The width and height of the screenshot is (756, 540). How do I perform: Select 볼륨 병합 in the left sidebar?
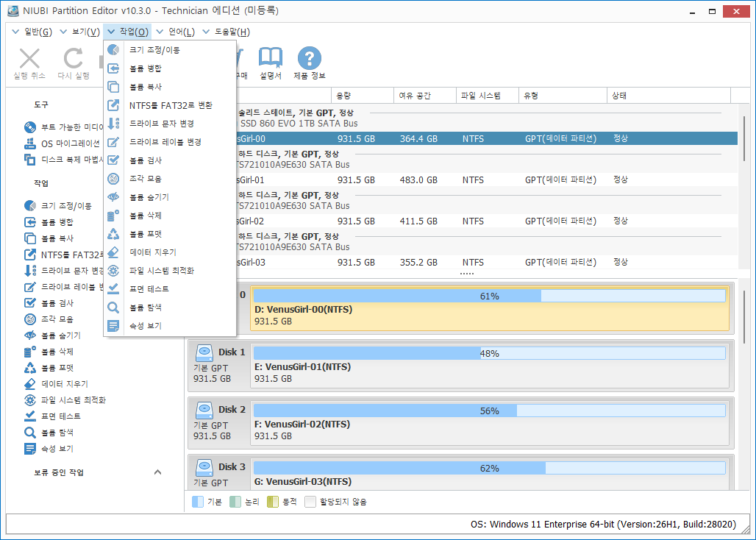click(x=49, y=222)
